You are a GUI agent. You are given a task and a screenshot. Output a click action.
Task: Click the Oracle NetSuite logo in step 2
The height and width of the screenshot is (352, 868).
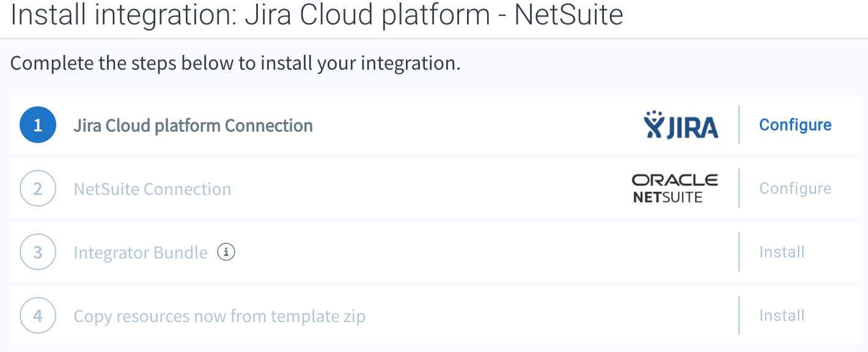click(675, 188)
